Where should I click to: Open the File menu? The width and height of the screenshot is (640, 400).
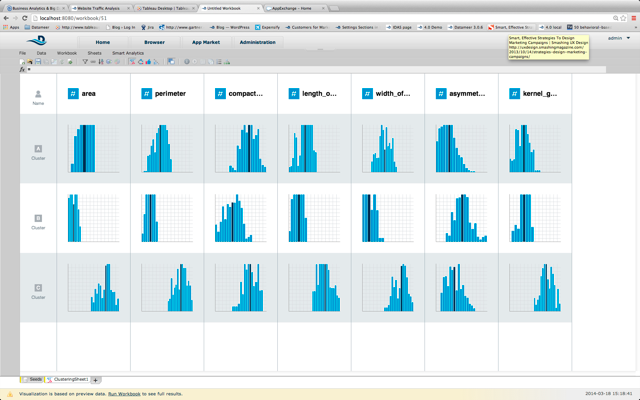[x=22, y=53]
